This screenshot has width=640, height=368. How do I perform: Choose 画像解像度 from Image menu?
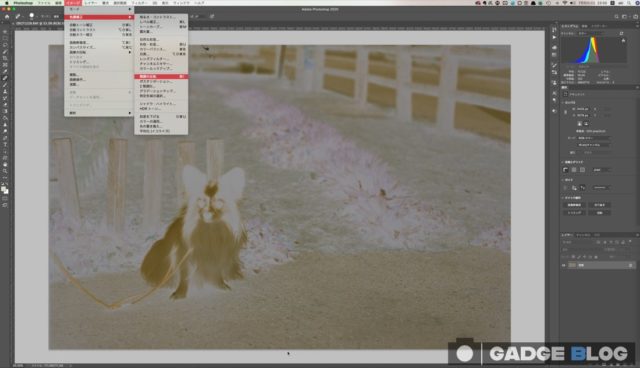tap(98, 42)
